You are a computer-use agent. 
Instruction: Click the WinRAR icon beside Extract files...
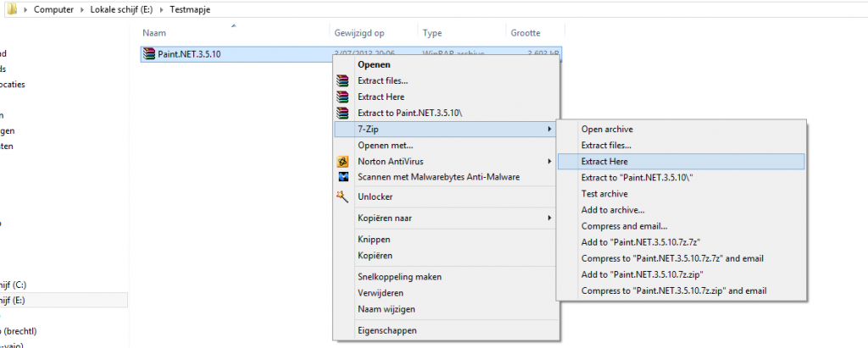[x=343, y=80]
